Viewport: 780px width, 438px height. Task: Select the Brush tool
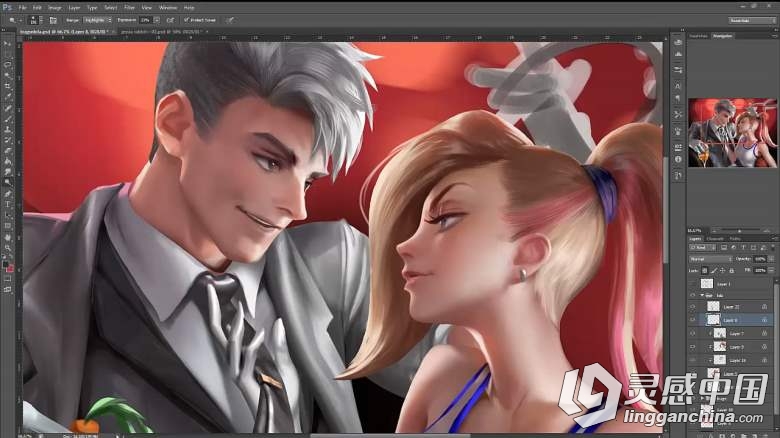tap(8, 119)
